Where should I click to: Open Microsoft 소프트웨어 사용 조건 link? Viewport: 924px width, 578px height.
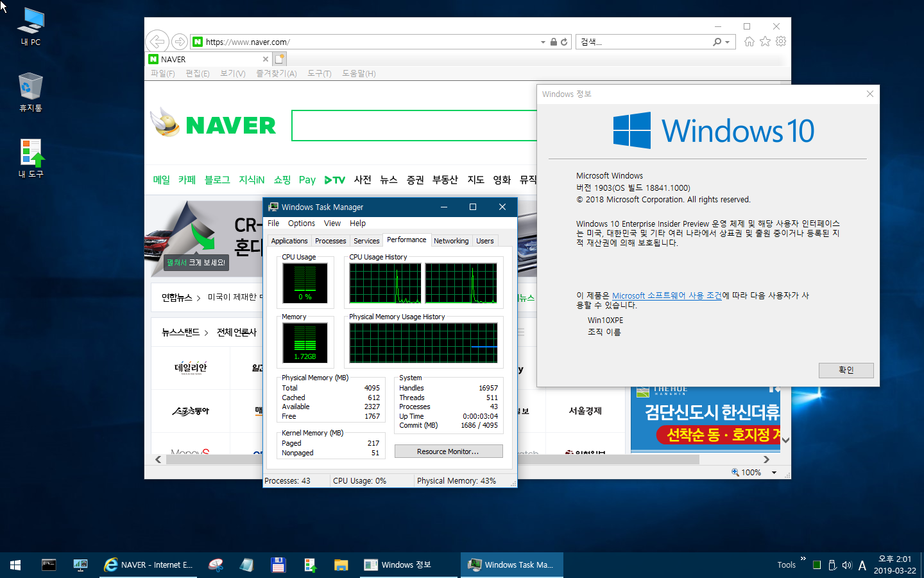click(667, 295)
